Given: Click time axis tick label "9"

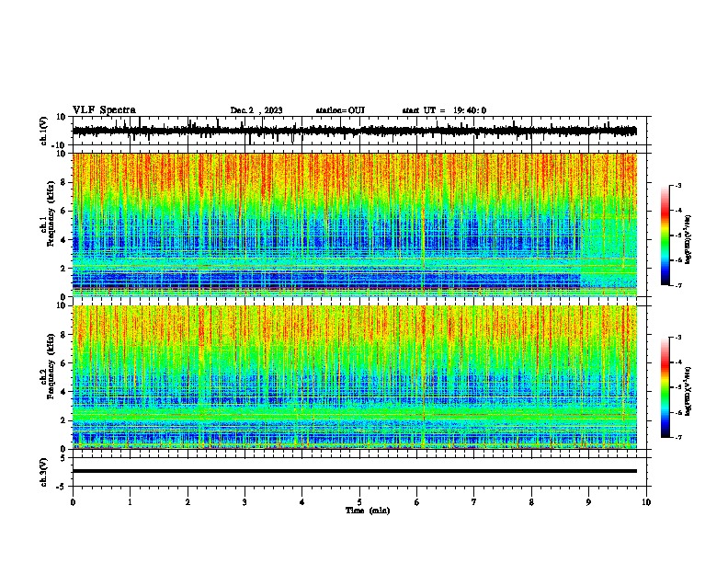Looking at the screenshot, I should point(588,502).
